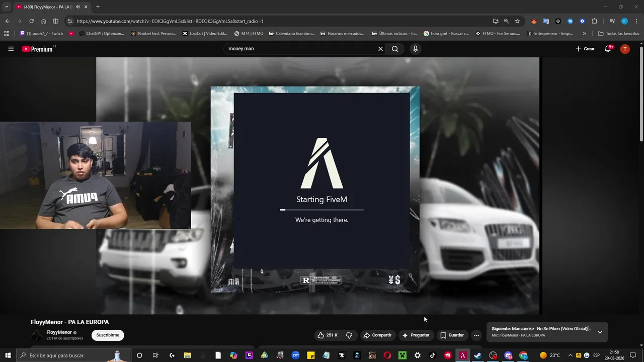Open the YouTube notifications bell
Screen dimensions: 644x362
608,49
